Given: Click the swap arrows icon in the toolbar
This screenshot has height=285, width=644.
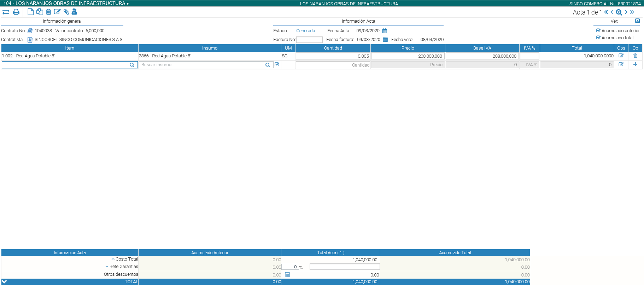Looking at the screenshot, I should (6, 12).
